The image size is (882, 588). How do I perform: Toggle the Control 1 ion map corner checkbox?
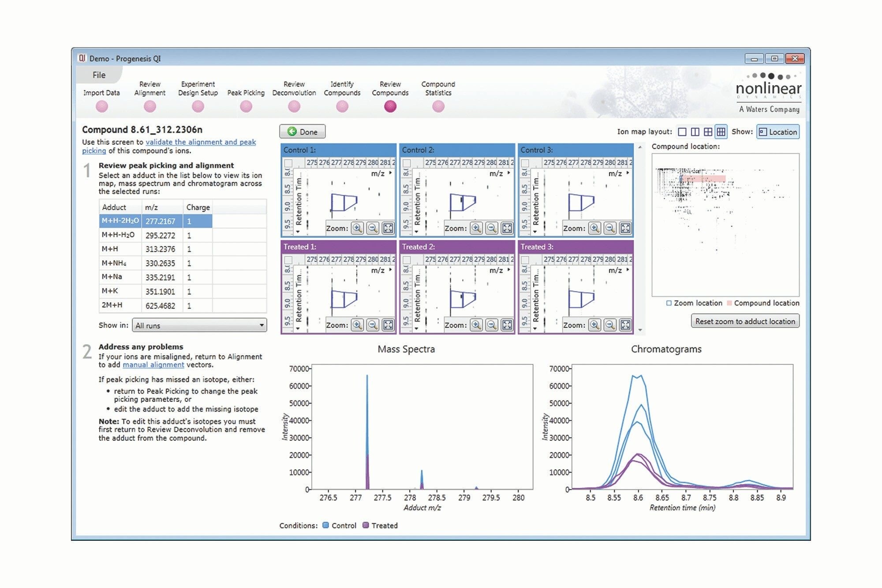pos(288,163)
